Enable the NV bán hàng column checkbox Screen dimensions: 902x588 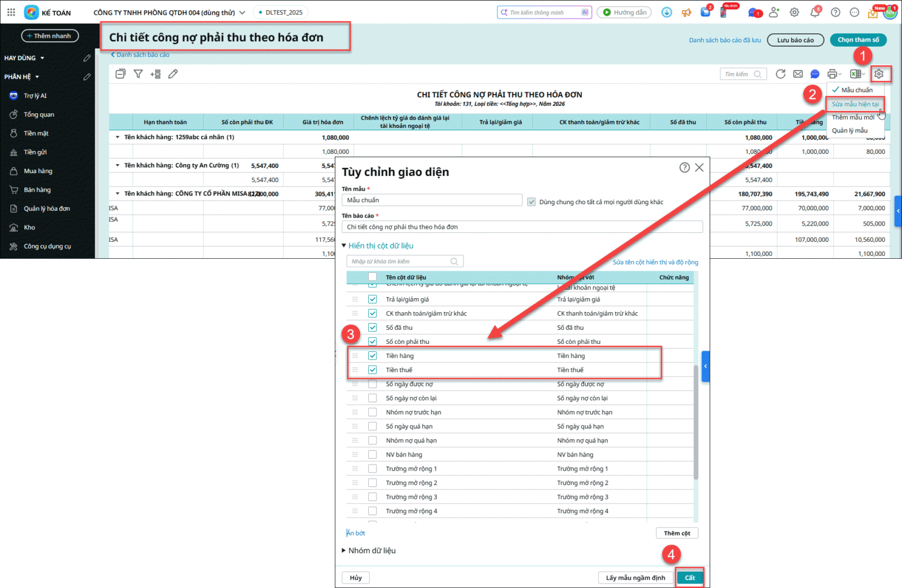(373, 454)
